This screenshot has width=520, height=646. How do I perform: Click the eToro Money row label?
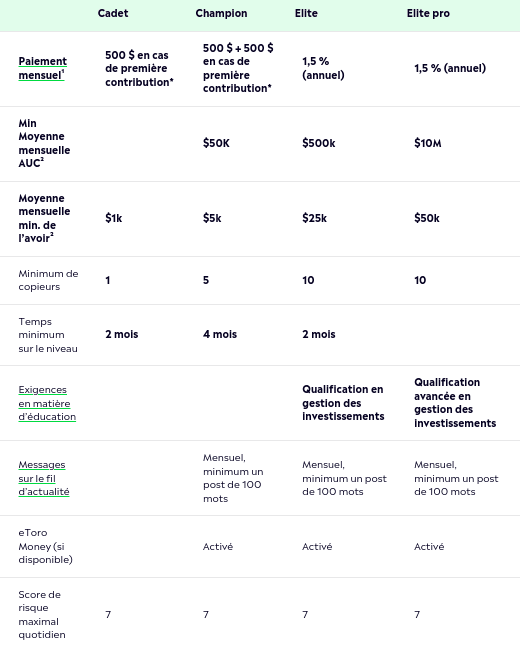point(45,546)
